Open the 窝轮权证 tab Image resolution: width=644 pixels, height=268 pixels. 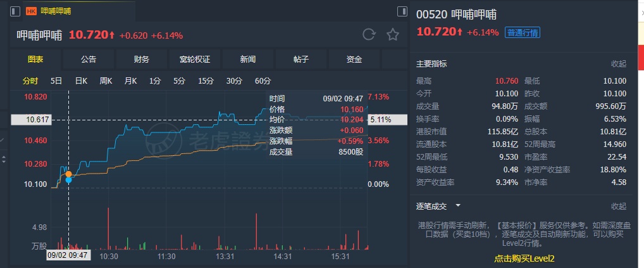point(195,60)
